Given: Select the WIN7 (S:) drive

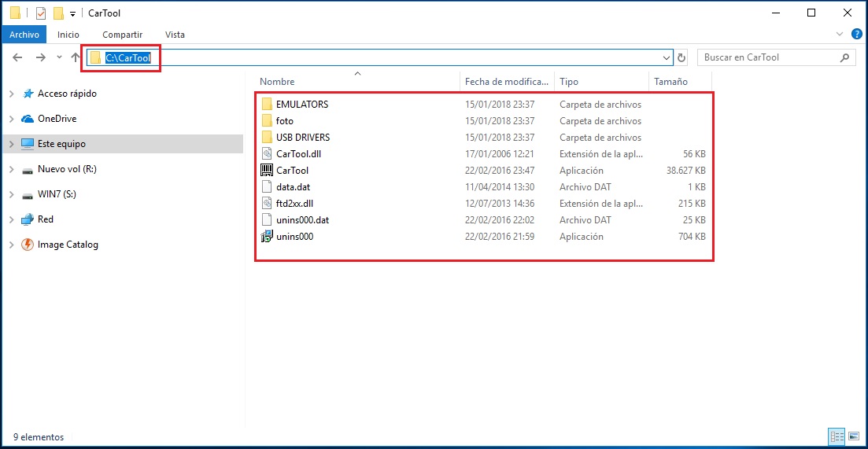Looking at the screenshot, I should point(57,195).
